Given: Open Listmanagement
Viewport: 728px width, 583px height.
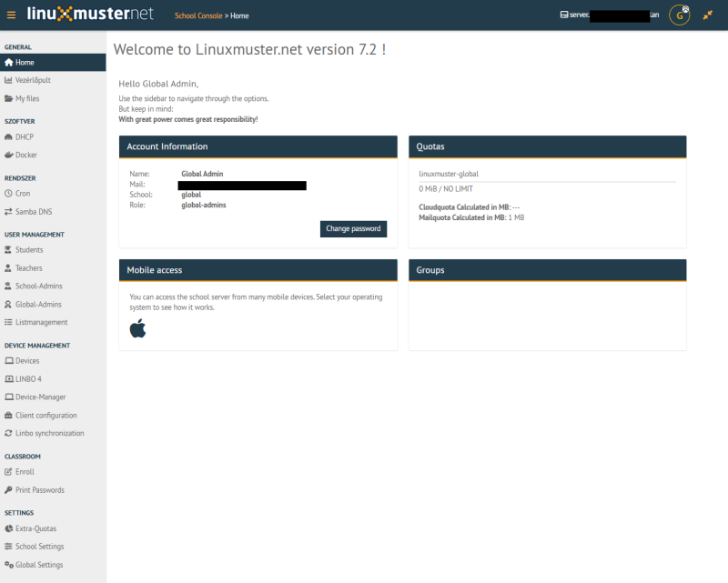Looking at the screenshot, I should 53,322.
